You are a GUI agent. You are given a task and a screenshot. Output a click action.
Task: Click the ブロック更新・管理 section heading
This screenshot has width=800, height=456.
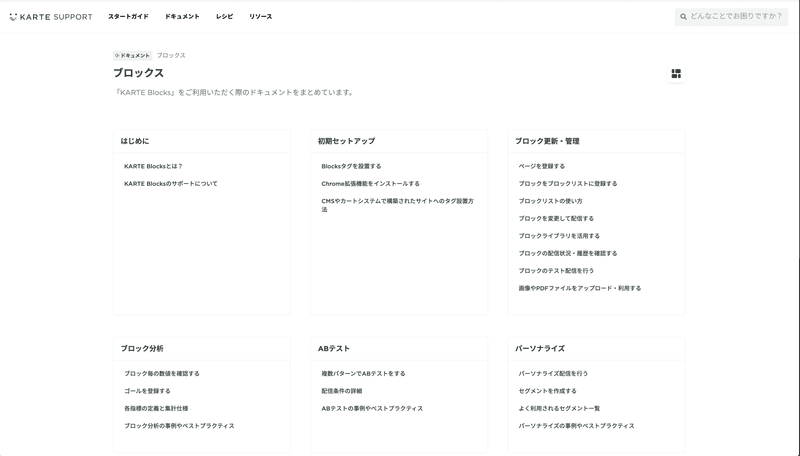[547, 141]
